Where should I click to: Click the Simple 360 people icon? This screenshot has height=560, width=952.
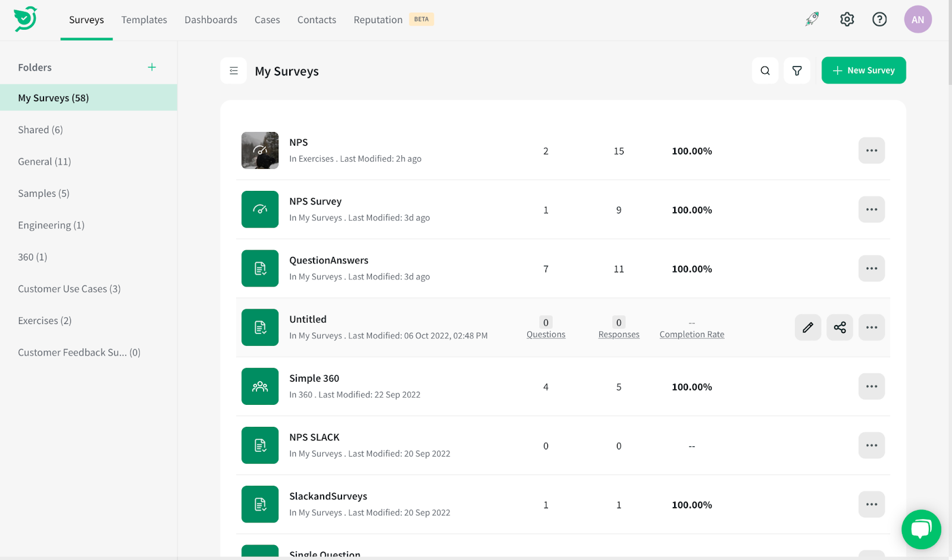[x=260, y=386]
